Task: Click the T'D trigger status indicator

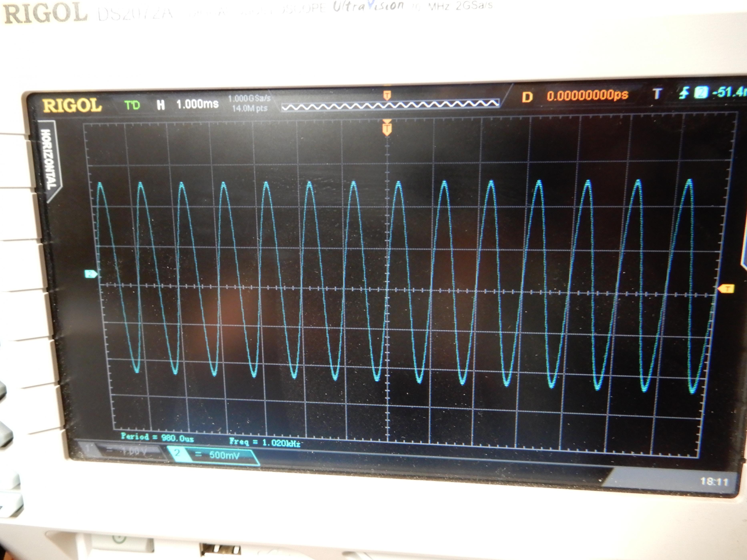Action: [132, 105]
